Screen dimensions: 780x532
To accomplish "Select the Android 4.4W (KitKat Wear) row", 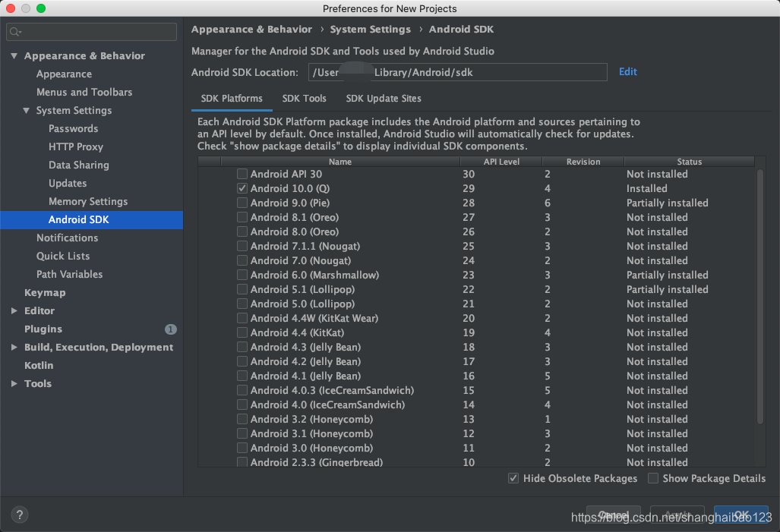I will pos(476,318).
